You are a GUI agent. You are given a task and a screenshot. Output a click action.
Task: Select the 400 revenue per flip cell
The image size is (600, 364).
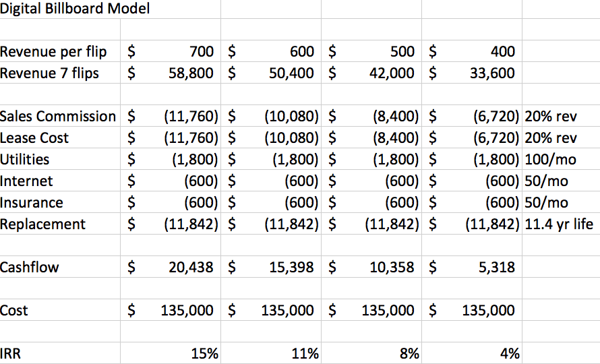(x=472, y=51)
